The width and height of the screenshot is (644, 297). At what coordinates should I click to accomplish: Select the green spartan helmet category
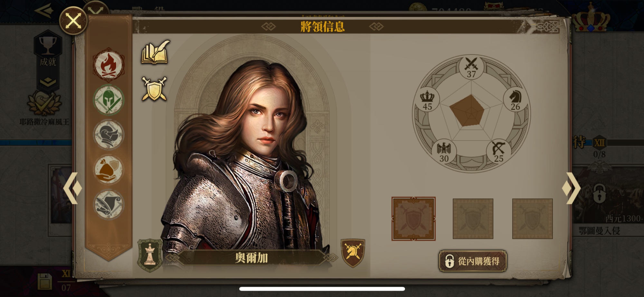(x=109, y=100)
